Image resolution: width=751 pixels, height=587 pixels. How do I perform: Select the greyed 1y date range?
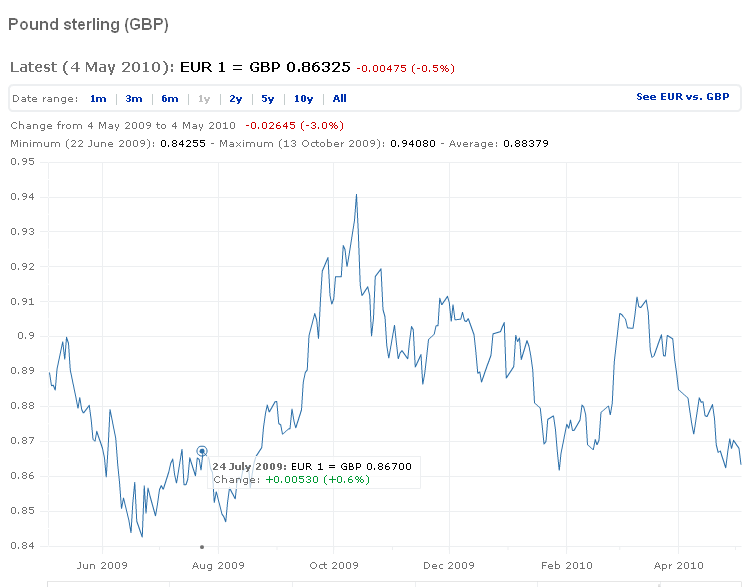coord(204,99)
